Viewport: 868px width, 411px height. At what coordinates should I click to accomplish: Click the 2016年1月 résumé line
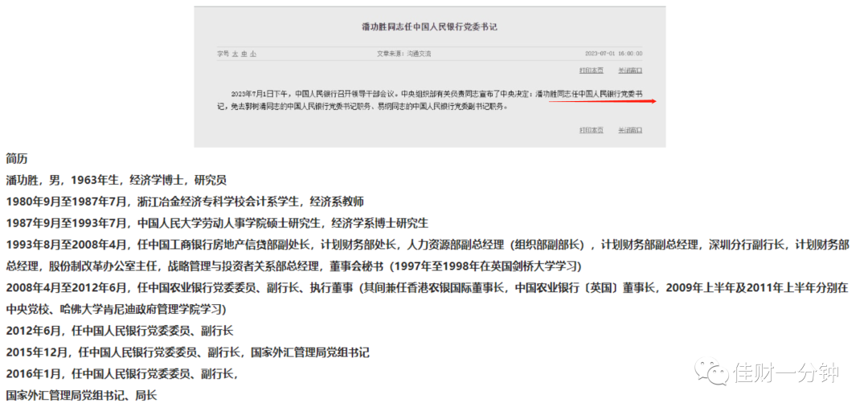click(122, 375)
